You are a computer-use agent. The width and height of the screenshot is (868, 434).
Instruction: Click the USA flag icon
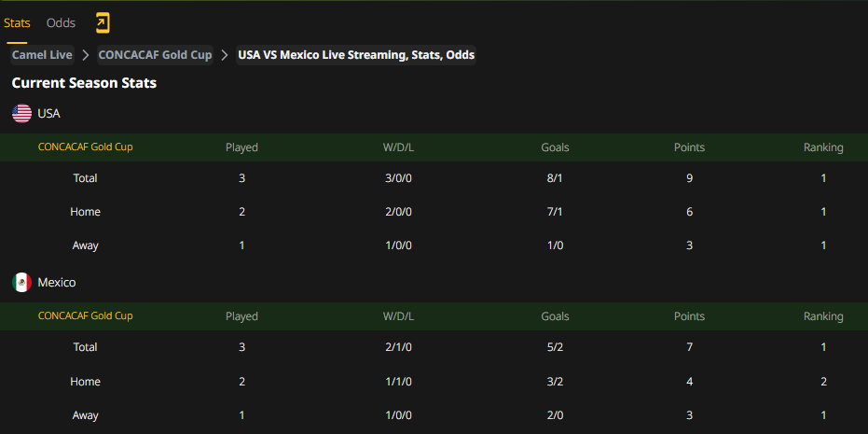click(x=21, y=114)
